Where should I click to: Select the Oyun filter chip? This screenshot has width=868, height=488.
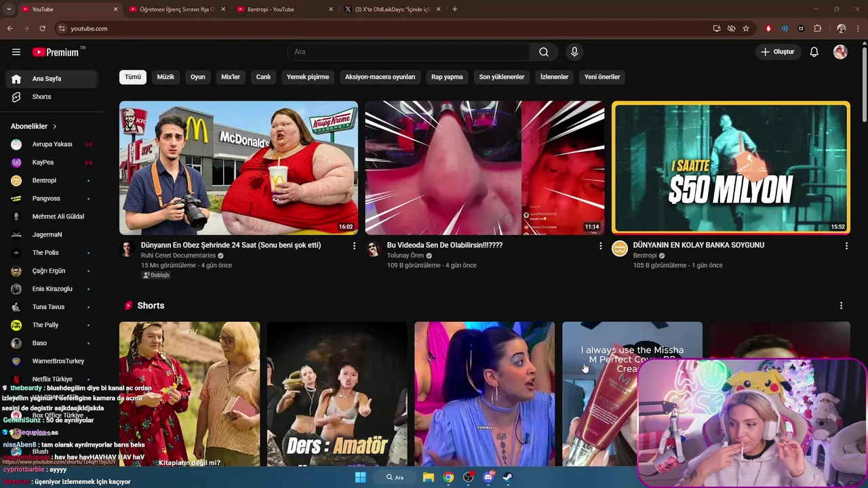point(198,77)
